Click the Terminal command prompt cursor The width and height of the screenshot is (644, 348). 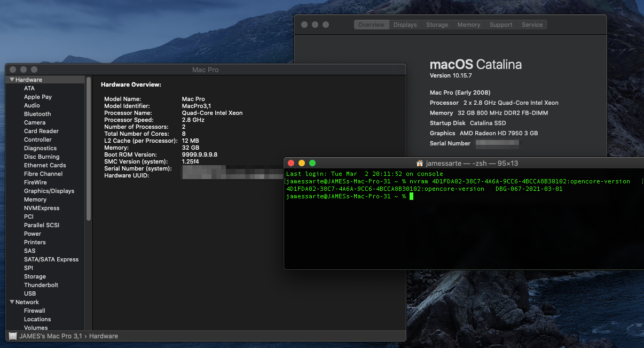[412, 196]
